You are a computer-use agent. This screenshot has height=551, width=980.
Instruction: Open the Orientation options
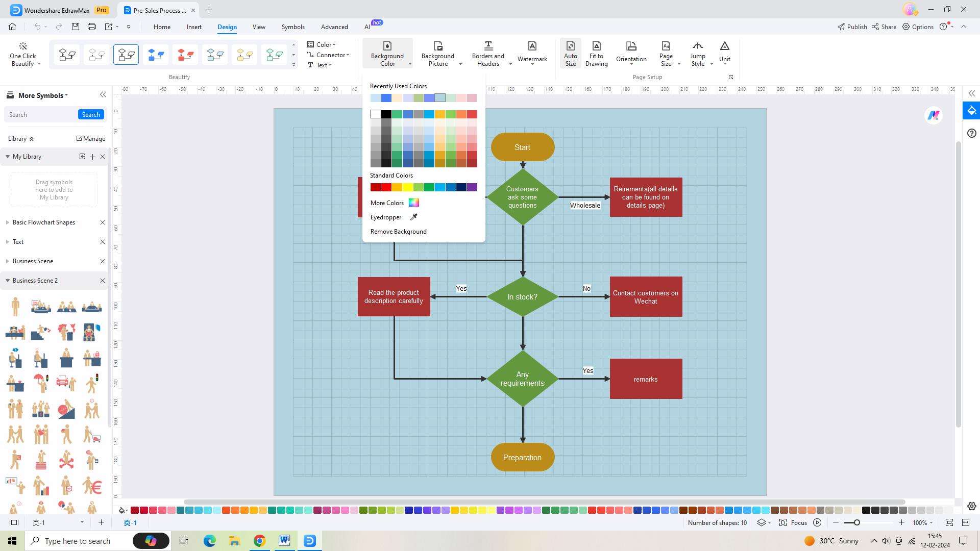pyautogui.click(x=631, y=53)
